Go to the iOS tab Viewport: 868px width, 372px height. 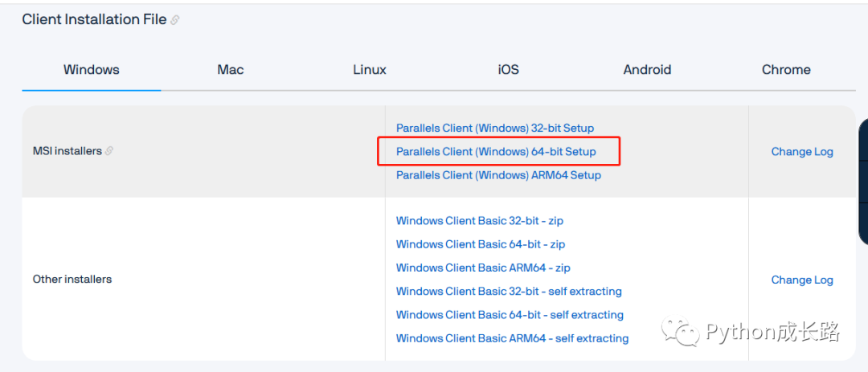point(508,70)
